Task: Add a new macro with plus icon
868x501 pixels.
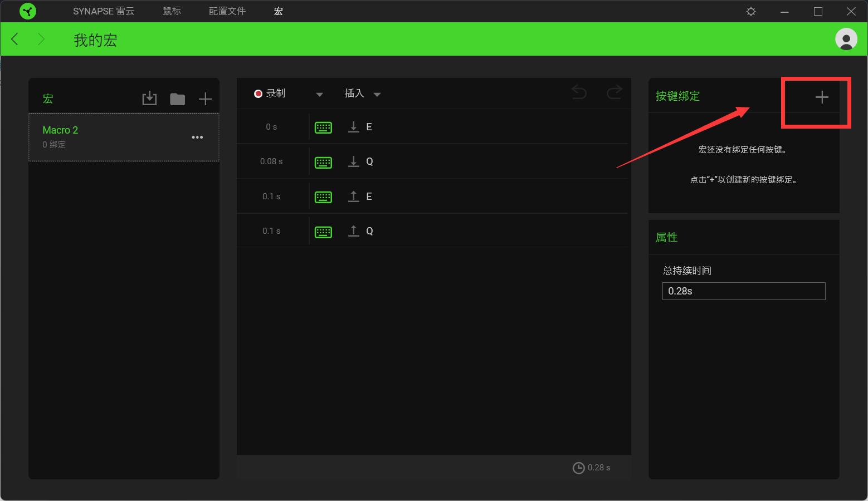Action: tap(205, 99)
